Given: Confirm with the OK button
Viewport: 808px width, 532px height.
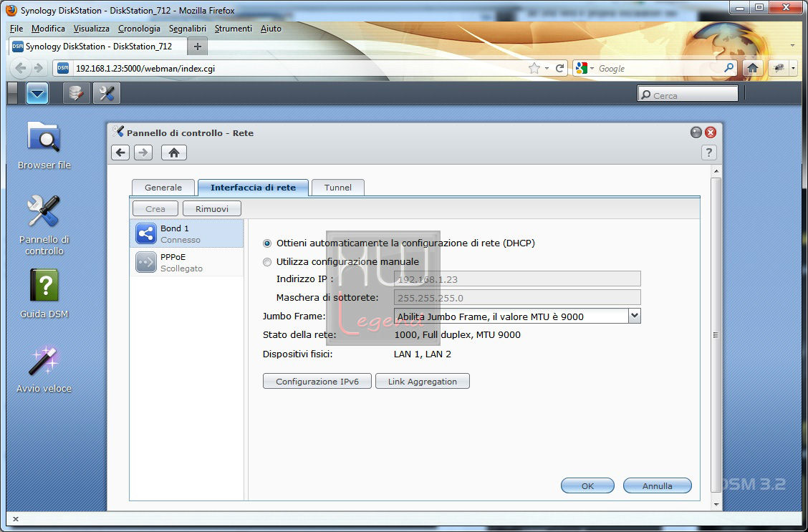Looking at the screenshot, I should click(x=587, y=485).
